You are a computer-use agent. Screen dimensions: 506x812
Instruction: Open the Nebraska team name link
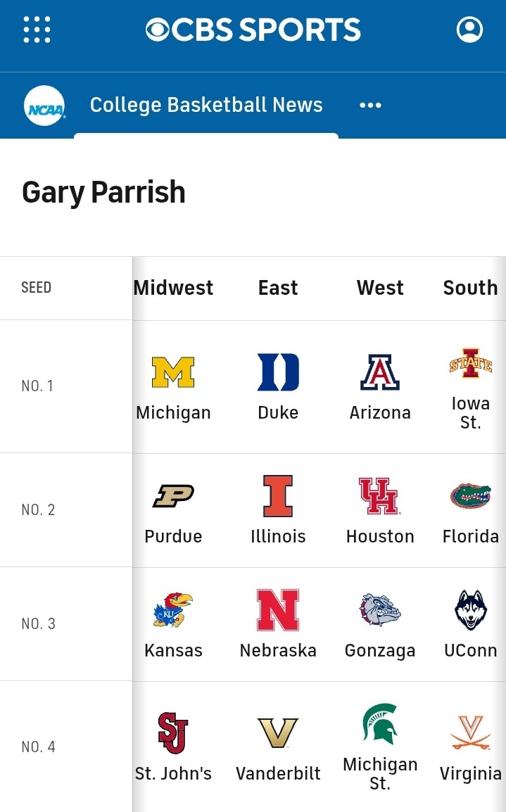278,651
